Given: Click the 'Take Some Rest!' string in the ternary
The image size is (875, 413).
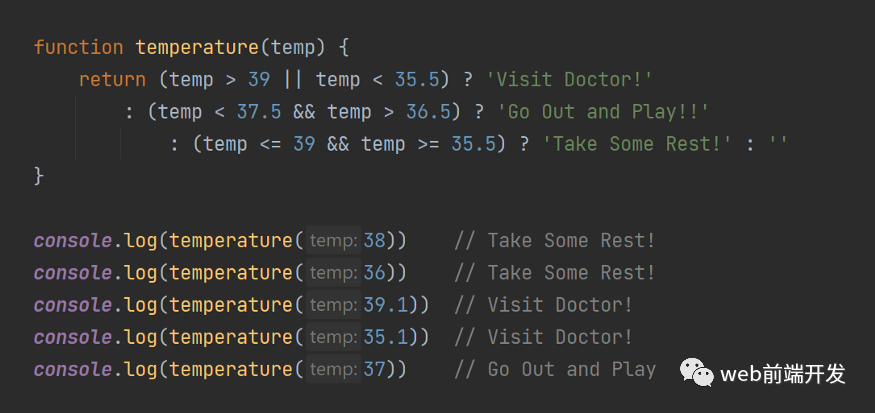Looking at the screenshot, I should coord(636,145).
